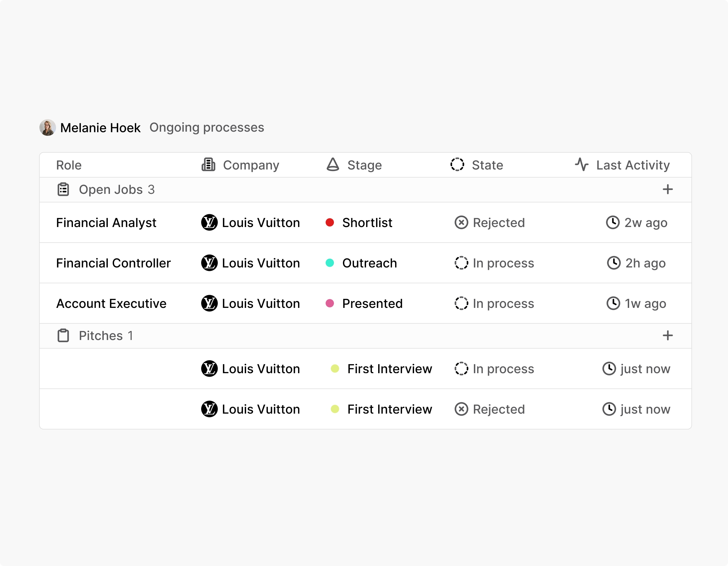Screen dimensions: 728x566
Task: Click the Stage funnel icon in header
Action: tap(333, 165)
